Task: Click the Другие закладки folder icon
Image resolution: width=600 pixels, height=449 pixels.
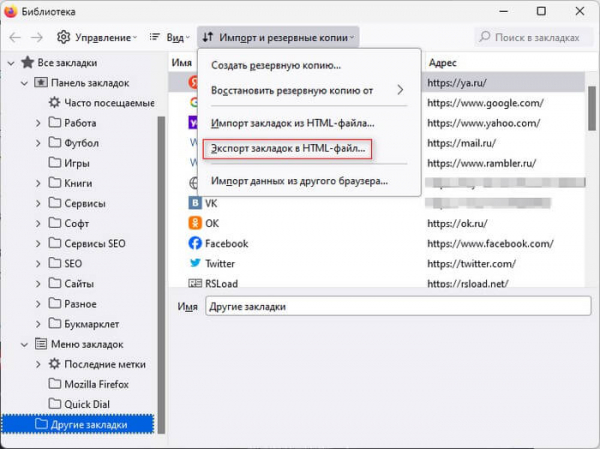Action: (41, 424)
